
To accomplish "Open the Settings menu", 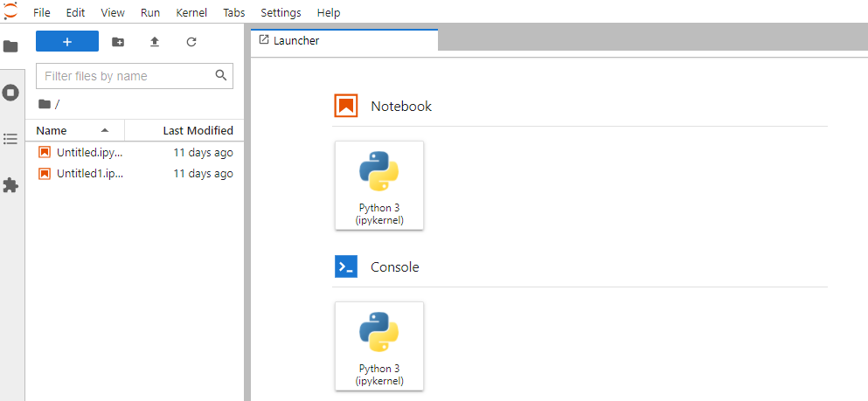I will (x=281, y=12).
